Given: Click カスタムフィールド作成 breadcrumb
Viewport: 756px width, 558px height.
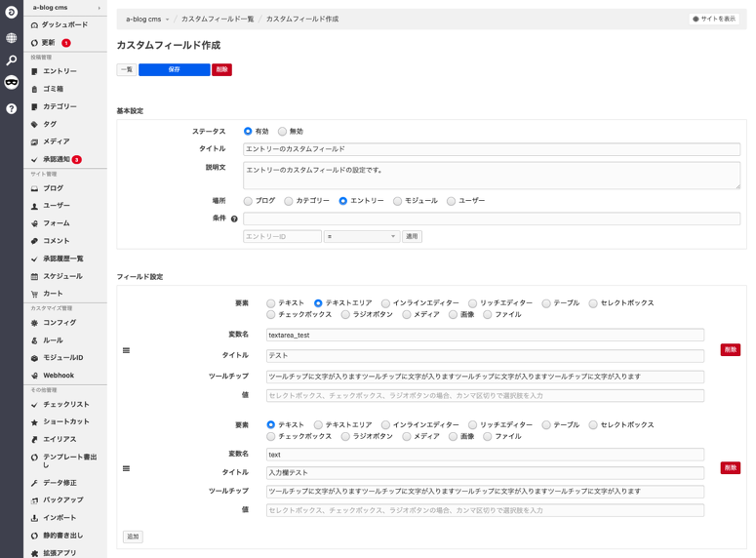Looking at the screenshot, I should coord(302,19).
